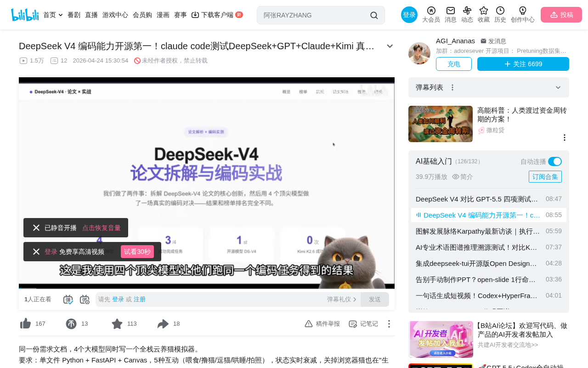The width and height of the screenshot is (588, 368).
Task: Expand the 弹幕列表 panel chevron
Action: tap(558, 87)
